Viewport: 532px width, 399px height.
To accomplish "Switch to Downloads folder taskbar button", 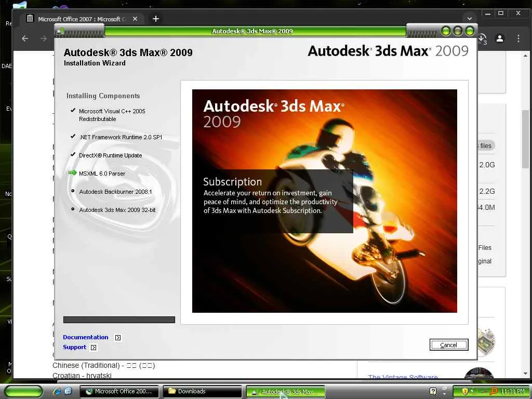I will [x=202, y=392].
